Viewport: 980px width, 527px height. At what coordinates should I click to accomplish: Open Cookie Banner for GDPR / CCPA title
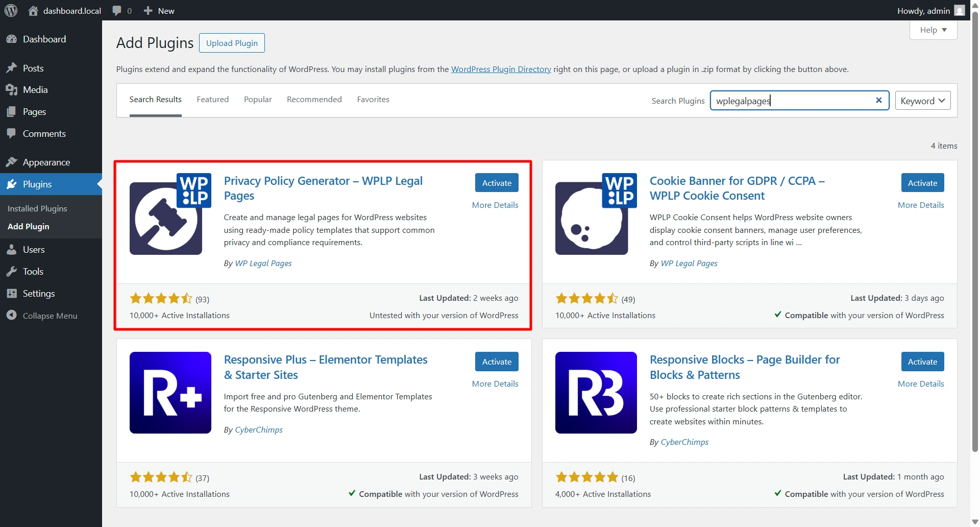point(737,188)
